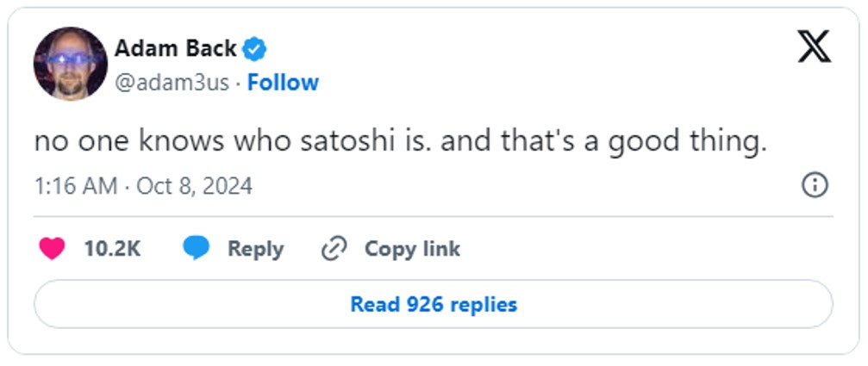
Task: Open Read 926 replies button
Action: pos(433,304)
